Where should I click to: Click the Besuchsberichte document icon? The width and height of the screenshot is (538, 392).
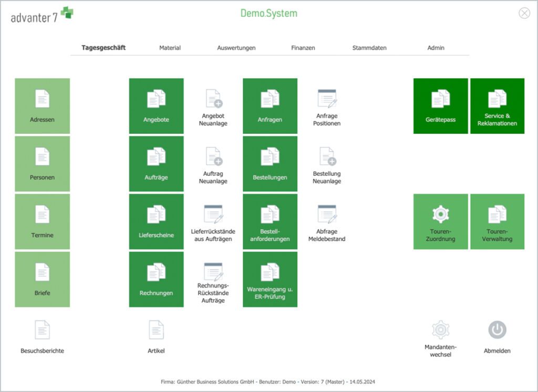click(x=42, y=330)
